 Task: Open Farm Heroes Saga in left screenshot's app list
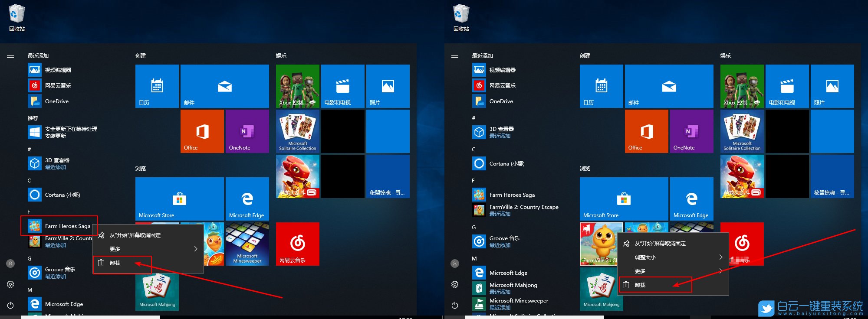(x=59, y=226)
